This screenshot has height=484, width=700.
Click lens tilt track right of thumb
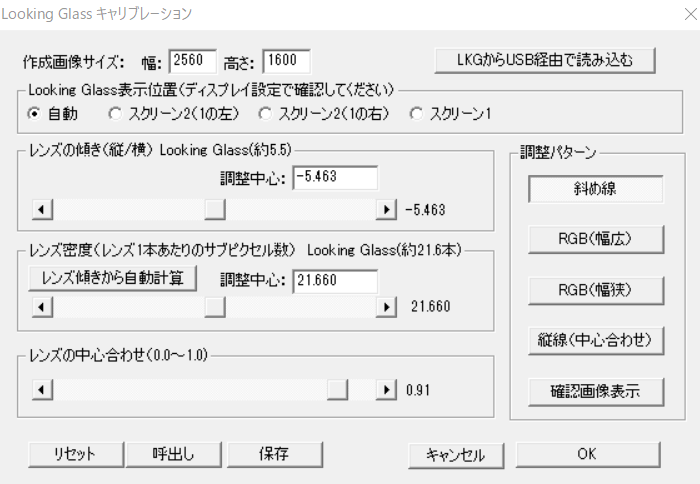pyautogui.click(x=300, y=209)
